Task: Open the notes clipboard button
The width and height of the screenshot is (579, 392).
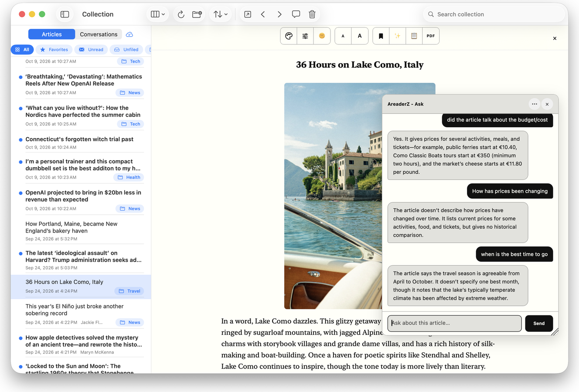Action: coord(414,36)
